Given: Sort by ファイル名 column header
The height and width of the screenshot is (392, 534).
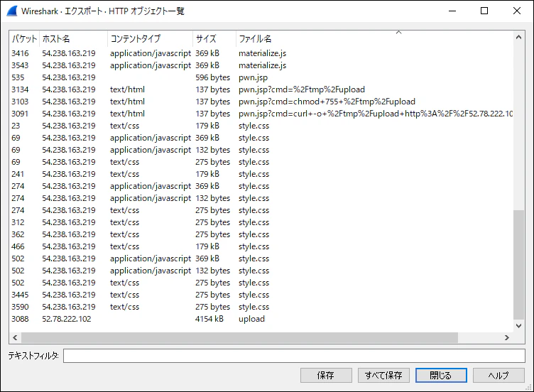Looking at the screenshot, I should pos(374,39).
